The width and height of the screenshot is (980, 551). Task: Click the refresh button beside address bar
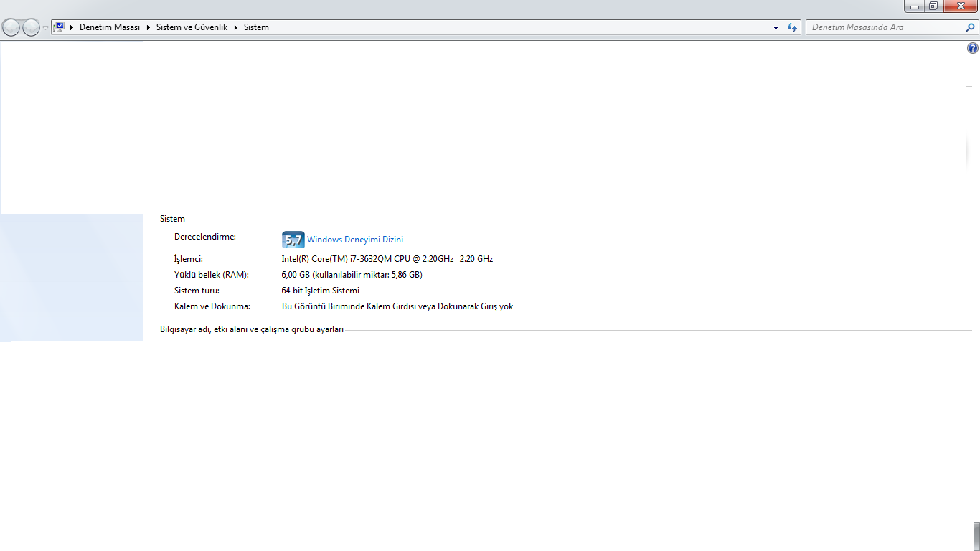point(792,27)
